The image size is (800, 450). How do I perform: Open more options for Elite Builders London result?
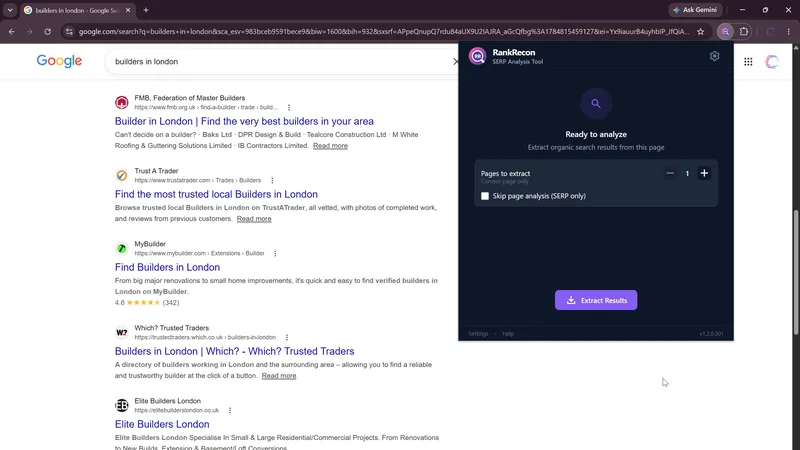[230, 411]
